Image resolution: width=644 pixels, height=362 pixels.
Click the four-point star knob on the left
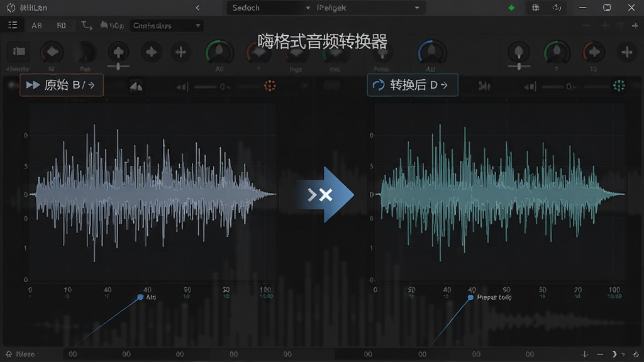(x=151, y=52)
